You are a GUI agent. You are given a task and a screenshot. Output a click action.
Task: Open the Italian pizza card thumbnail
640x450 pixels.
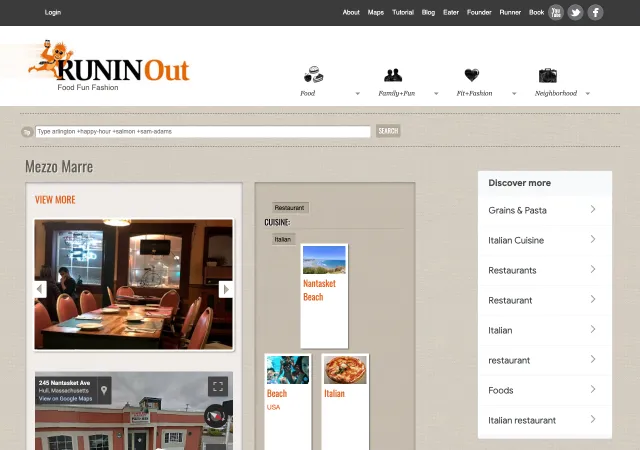345,370
